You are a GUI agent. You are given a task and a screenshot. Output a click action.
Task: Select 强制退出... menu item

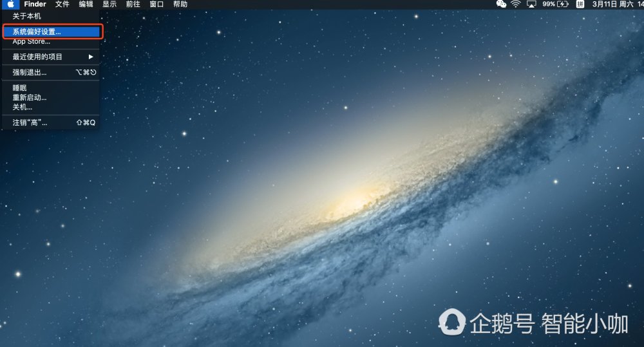pos(51,72)
